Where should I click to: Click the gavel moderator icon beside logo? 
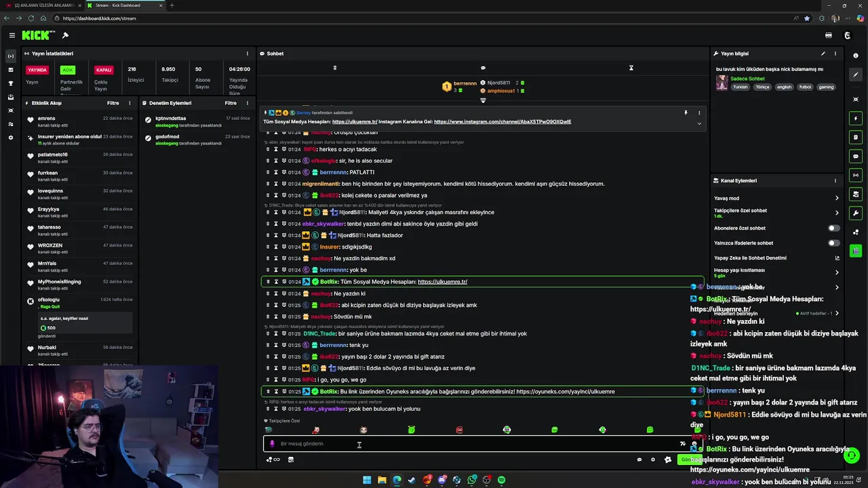click(65, 35)
